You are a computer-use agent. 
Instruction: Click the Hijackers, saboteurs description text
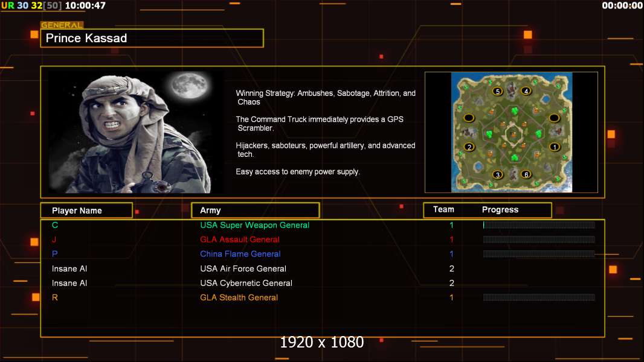[325, 150]
